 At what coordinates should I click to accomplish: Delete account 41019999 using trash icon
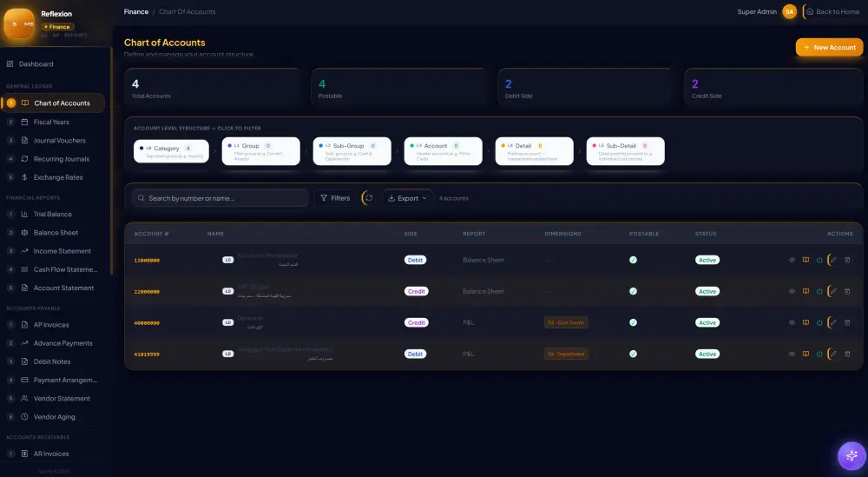847,354
